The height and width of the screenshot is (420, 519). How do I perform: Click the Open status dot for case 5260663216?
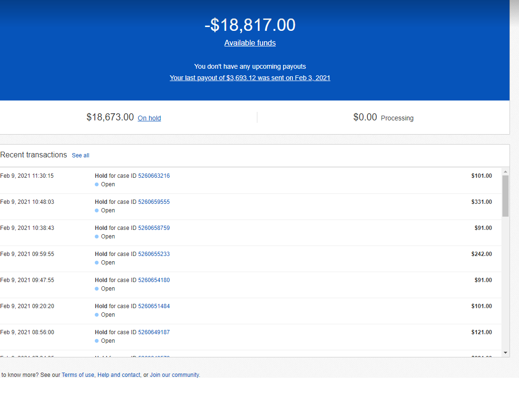pos(97,184)
